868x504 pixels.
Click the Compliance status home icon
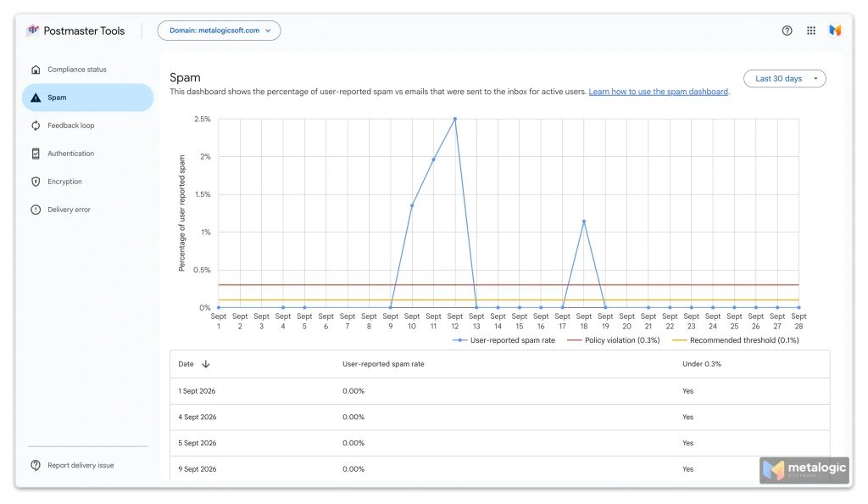(x=36, y=70)
